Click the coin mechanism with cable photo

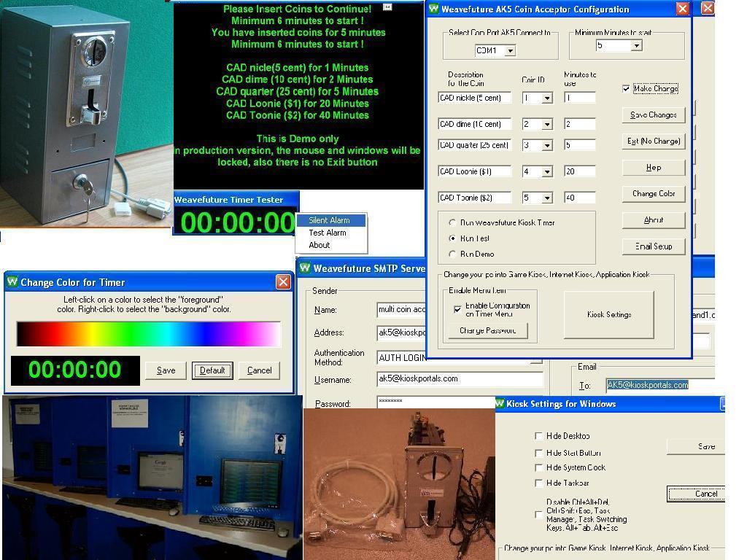coord(399,484)
